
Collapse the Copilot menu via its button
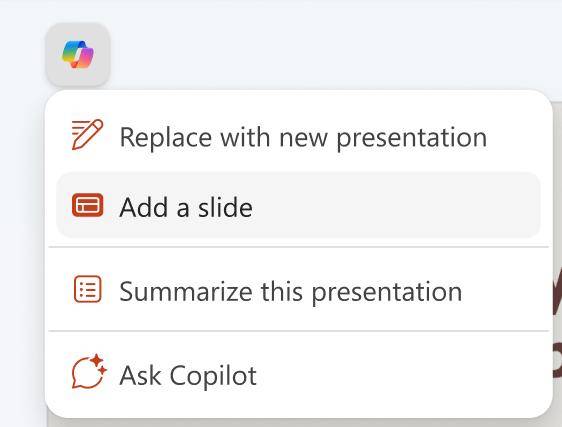78,54
